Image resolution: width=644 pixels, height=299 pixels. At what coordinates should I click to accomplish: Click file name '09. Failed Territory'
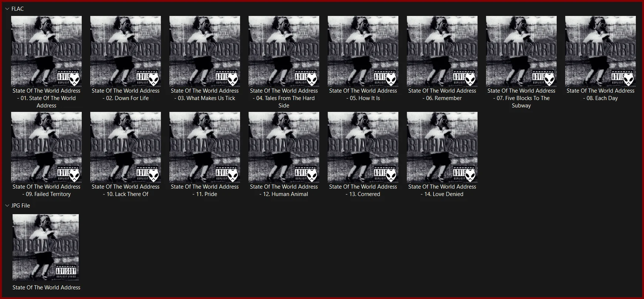click(x=46, y=190)
